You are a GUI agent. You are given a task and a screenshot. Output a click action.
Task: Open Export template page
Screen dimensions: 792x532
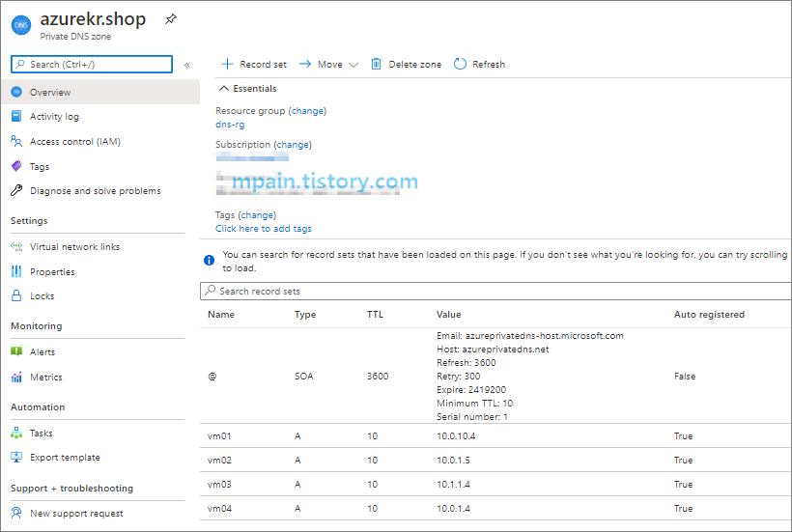tap(65, 458)
